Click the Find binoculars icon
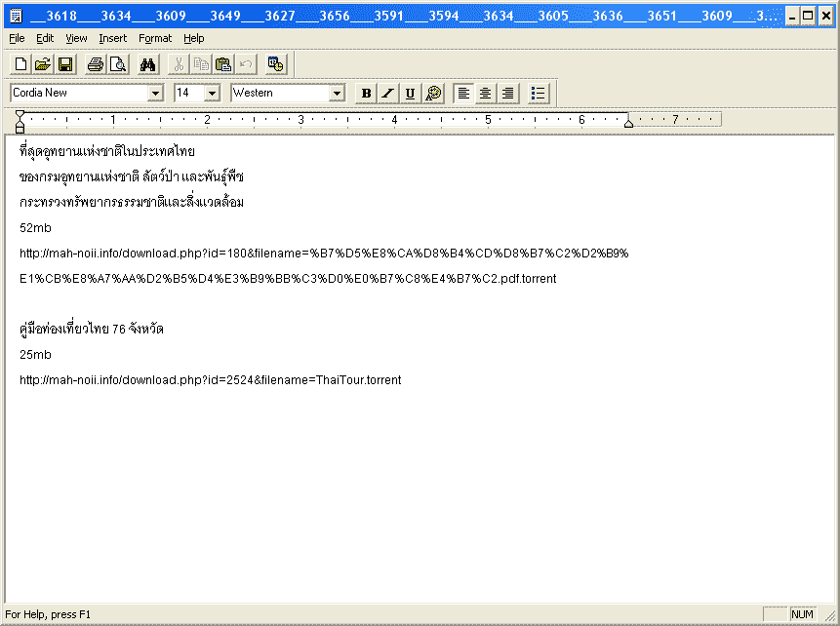 click(148, 64)
